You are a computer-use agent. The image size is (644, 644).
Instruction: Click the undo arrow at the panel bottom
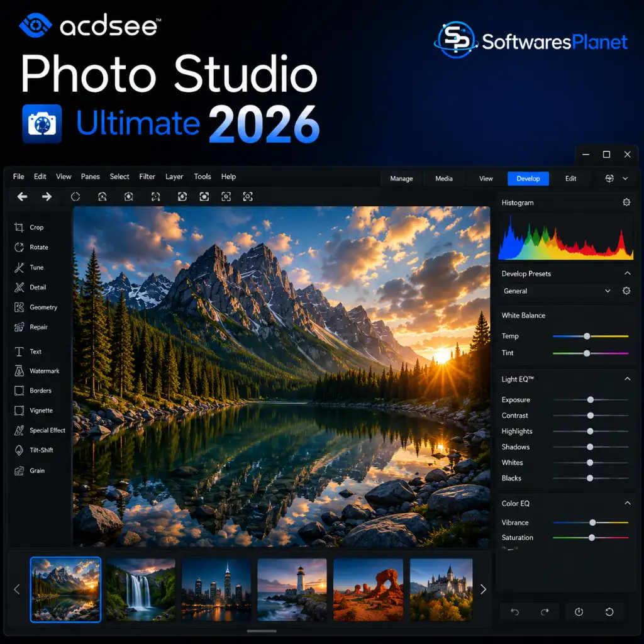point(514,612)
